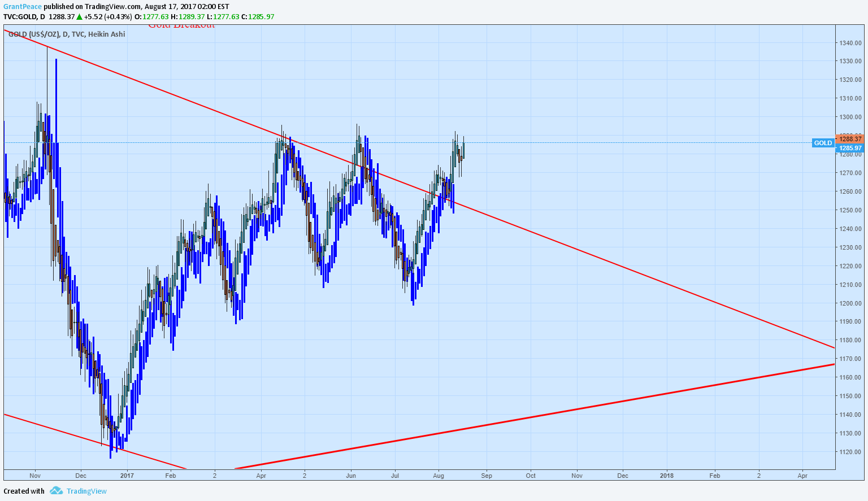Click the 1300.00 price axis label
The width and height of the screenshot is (868, 501).
pos(850,117)
